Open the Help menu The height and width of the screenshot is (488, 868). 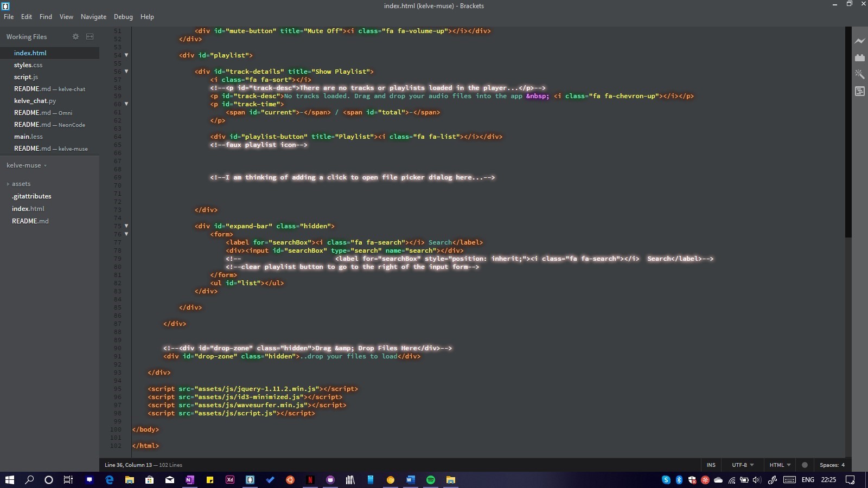[x=147, y=17]
